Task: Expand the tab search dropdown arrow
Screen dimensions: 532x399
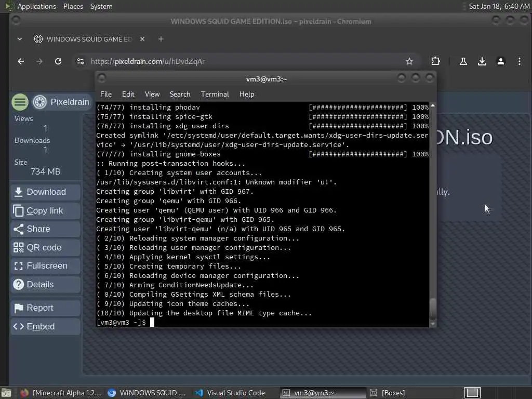Action: (20, 39)
